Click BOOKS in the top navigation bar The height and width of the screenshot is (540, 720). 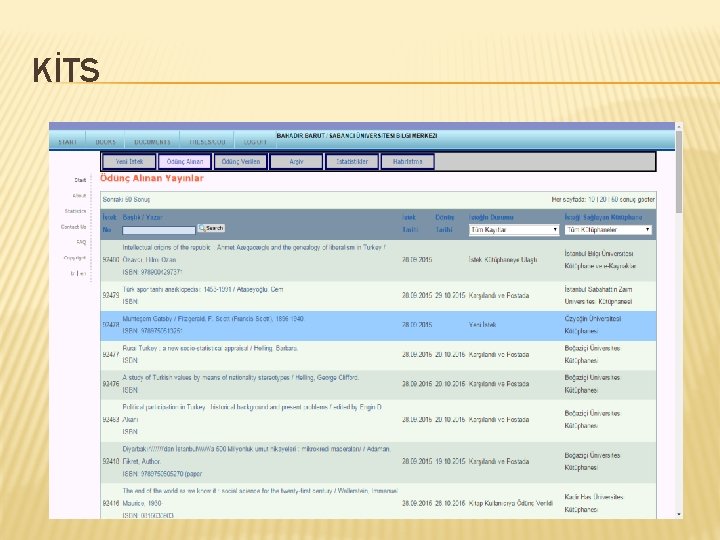106,142
